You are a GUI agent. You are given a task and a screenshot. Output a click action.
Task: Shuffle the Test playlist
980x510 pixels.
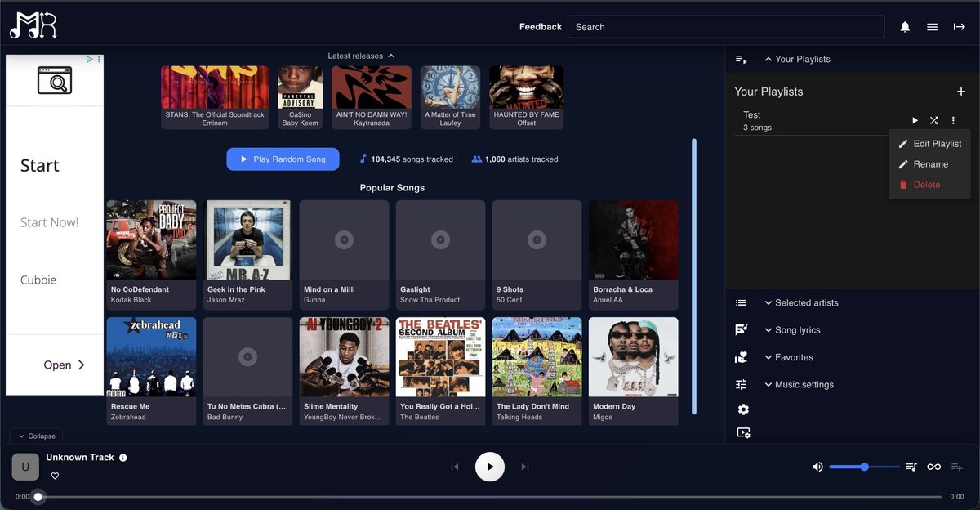coord(934,121)
